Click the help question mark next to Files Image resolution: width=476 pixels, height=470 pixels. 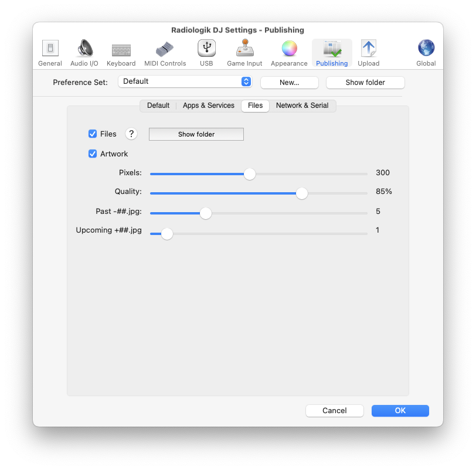[131, 134]
